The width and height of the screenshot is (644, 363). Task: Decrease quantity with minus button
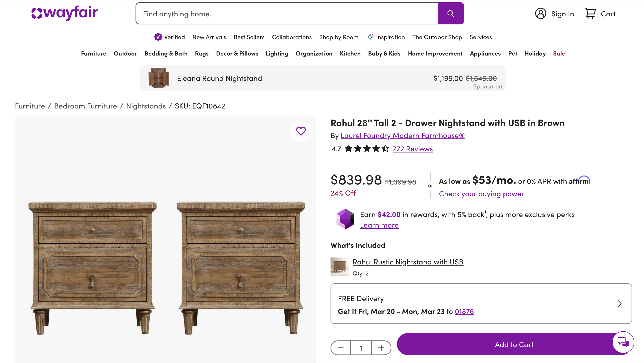tap(340, 348)
